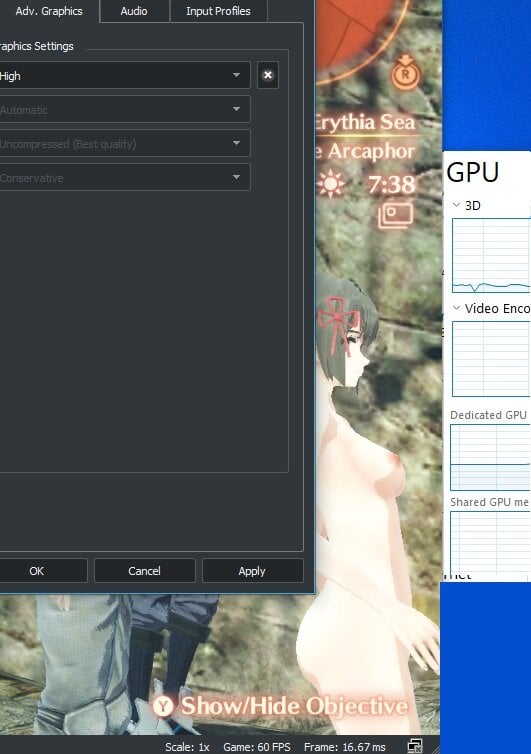Click the Game: 60 FPS status text
This screenshot has height=754, width=531.
[x=257, y=747]
